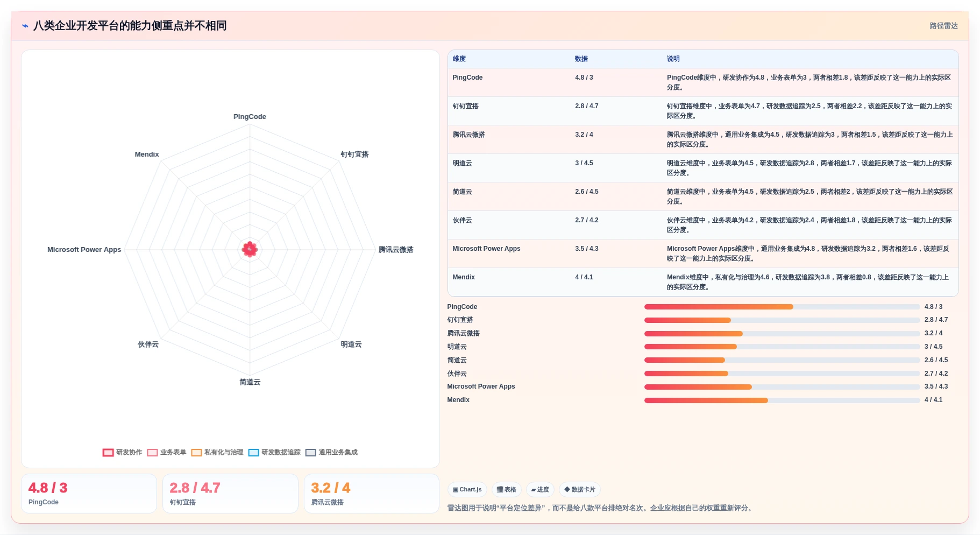Click the 钉钉宜搭 progress bar

tap(782, 320)
